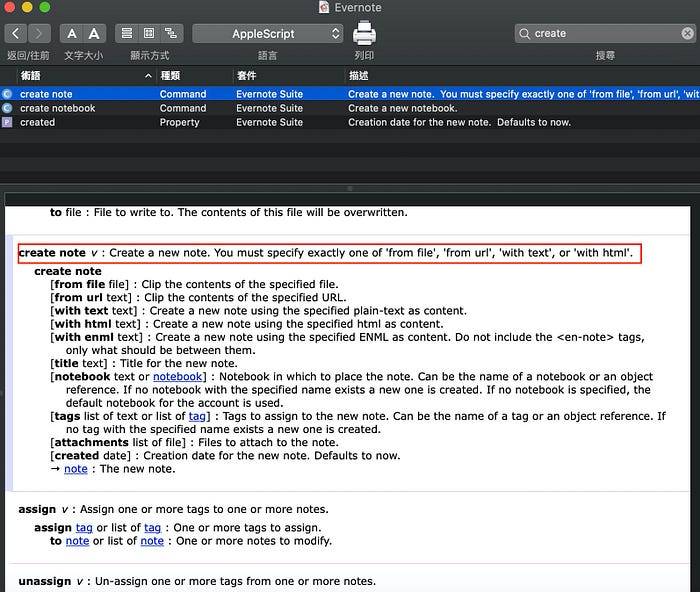The width and height of the screenshot is (700, 592).
Task: Open the 'tag' link in tags parameter
Action: click(x=197, y=417)
